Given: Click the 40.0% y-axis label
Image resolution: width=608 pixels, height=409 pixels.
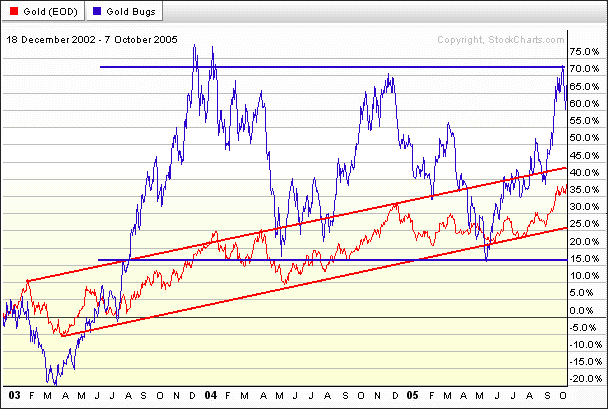Looking at the screenshot, I should pyautogui.click(x=584, y=173).
